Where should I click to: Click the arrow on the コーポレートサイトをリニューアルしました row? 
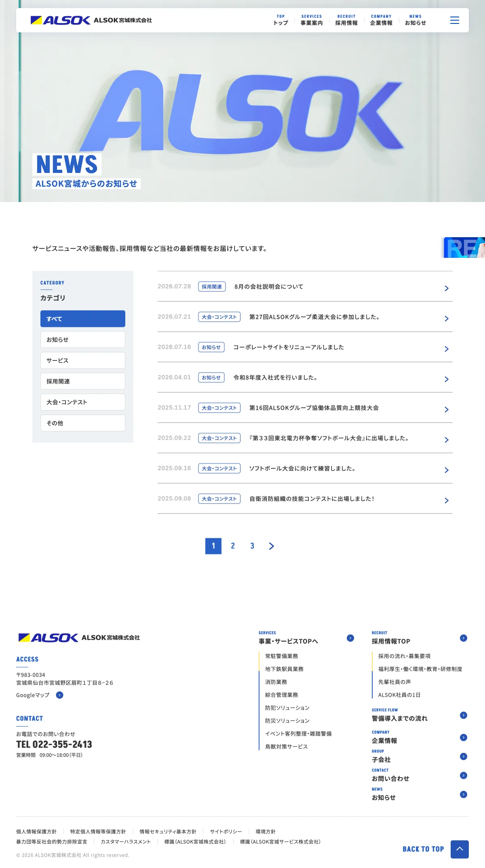[447, 349]
